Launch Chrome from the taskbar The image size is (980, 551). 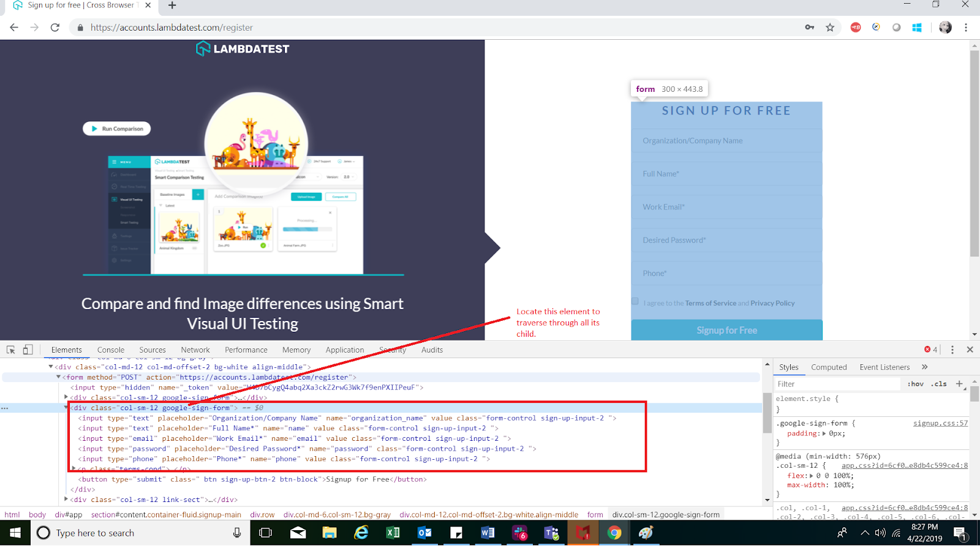pyautogui.click(x=614, y=533)
